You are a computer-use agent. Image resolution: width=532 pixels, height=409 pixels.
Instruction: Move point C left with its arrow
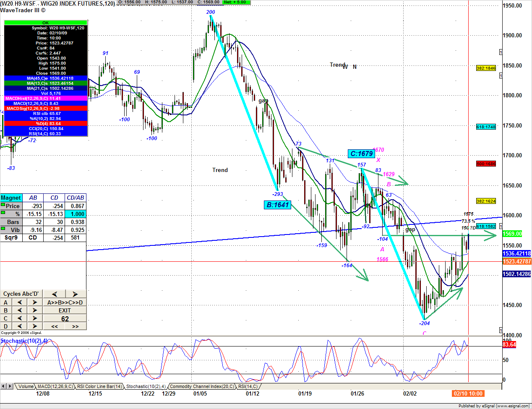[20, 318]
